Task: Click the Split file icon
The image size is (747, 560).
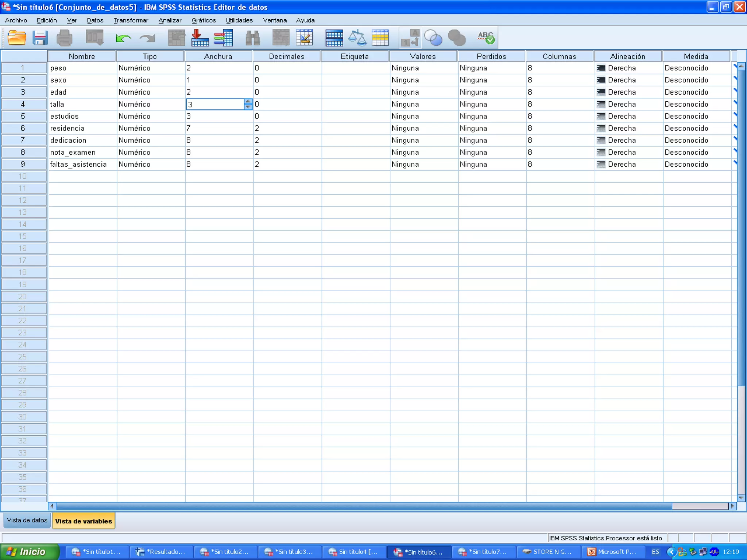Action: tap(334, 38)
